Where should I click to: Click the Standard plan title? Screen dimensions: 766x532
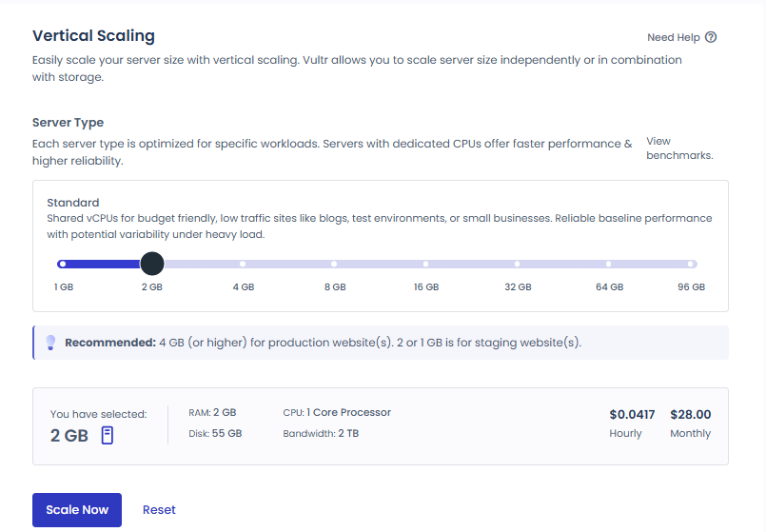[72, 203]
